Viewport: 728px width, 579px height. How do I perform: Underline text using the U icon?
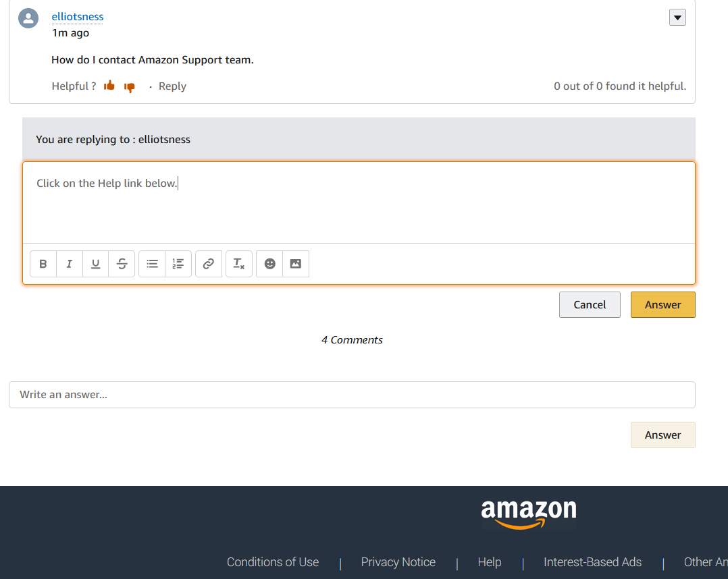coord(96,263)
